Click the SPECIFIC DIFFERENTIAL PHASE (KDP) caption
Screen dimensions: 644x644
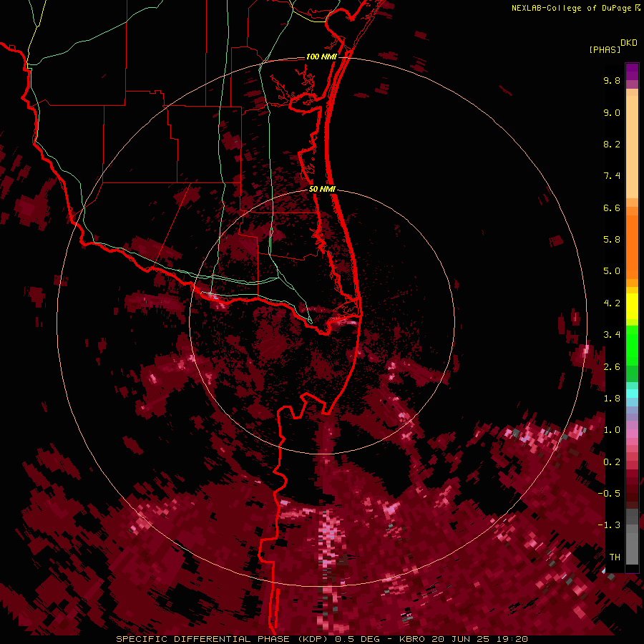[223, 639]
